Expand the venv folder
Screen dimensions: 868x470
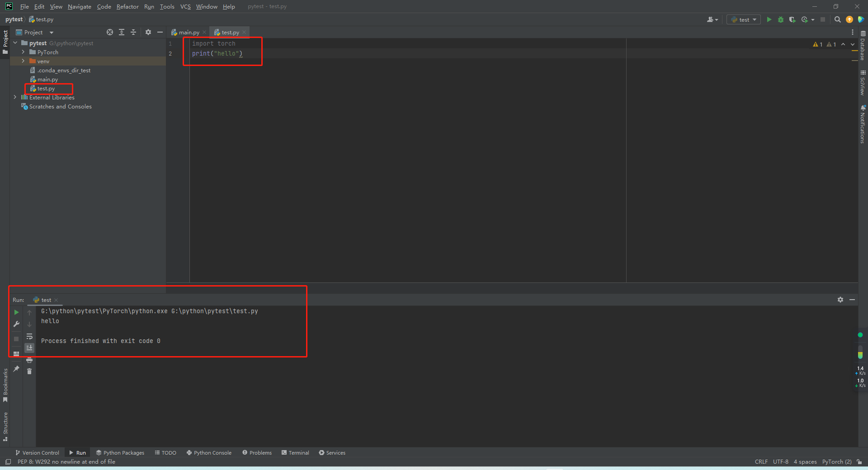pyautogui.click(x=23, y=61)
